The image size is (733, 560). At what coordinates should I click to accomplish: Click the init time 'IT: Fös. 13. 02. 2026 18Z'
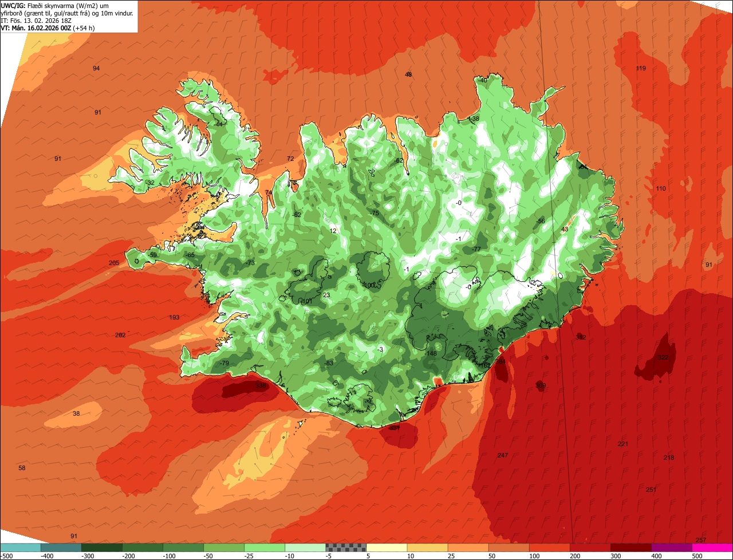pyautogui.click(x=36, y=21)
